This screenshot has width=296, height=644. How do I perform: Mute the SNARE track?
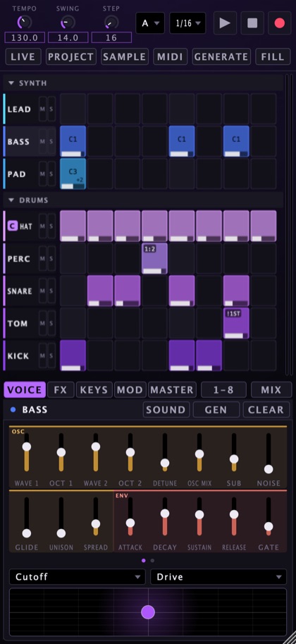43,291
